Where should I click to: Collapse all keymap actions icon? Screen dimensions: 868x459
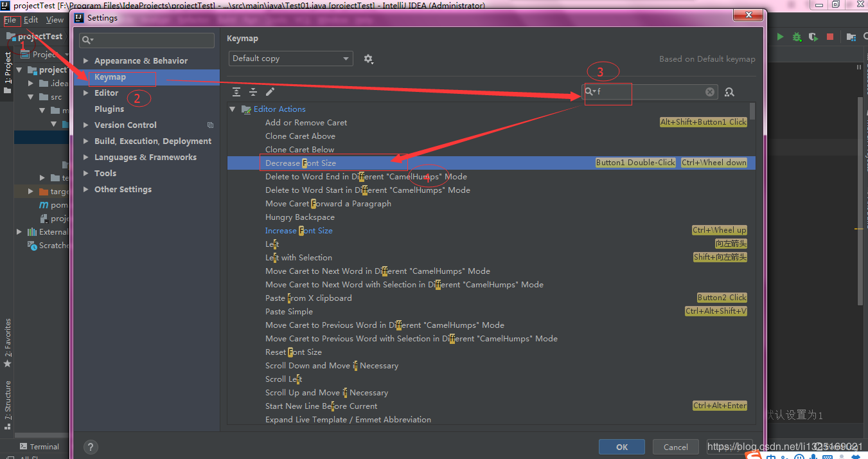[x=253, y=92]
